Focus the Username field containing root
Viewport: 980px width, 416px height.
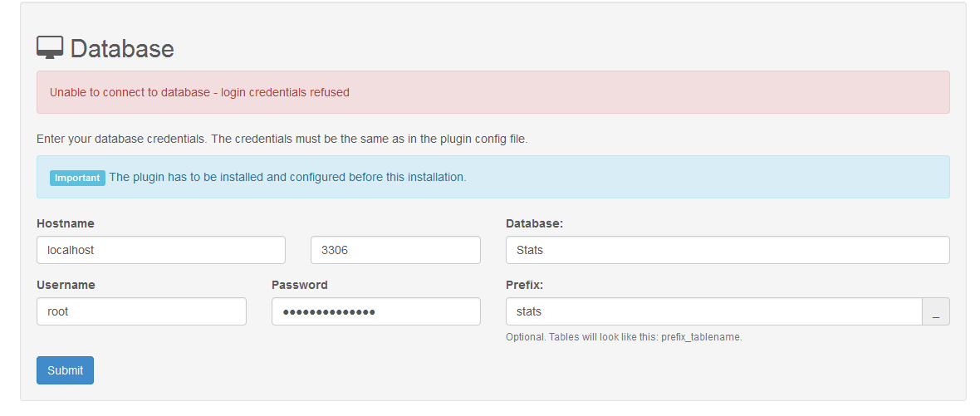[141, 311]
